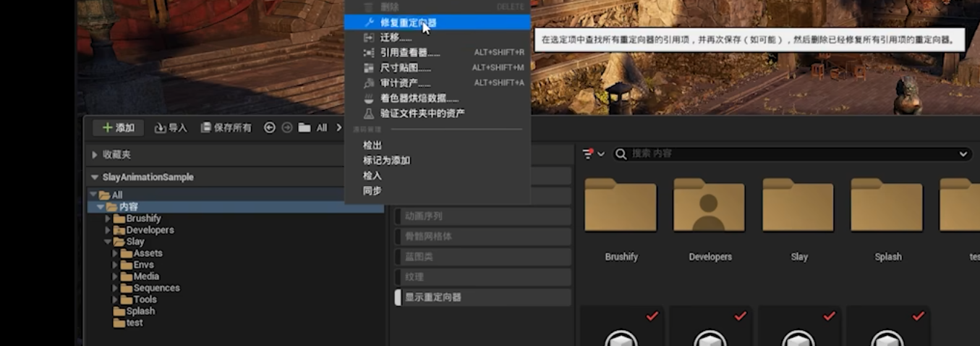This screenshot has height=346, width=980.
Task: Toggle the 动画序列 filter
Action: [x=482, y=216]
